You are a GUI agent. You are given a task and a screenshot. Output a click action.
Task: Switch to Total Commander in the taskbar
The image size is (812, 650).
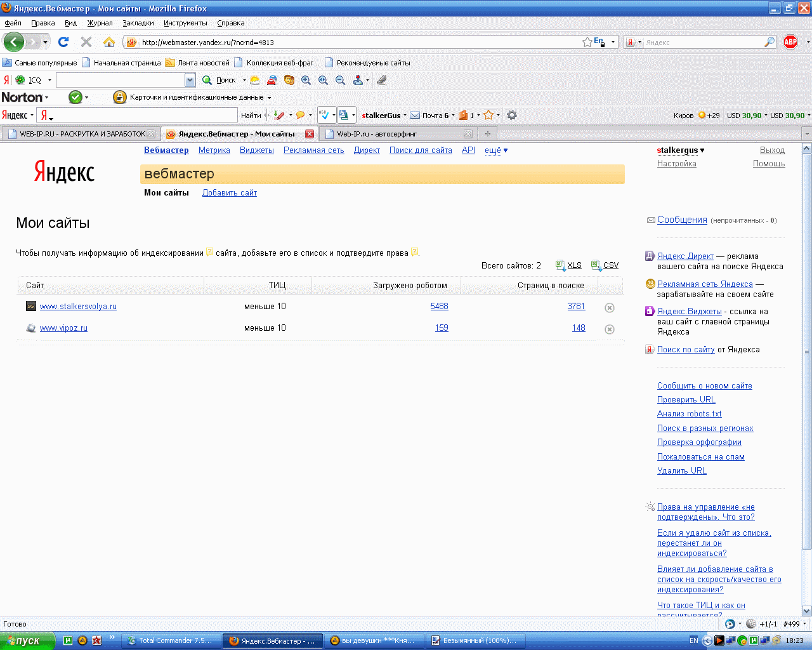[x=171, y=640]
